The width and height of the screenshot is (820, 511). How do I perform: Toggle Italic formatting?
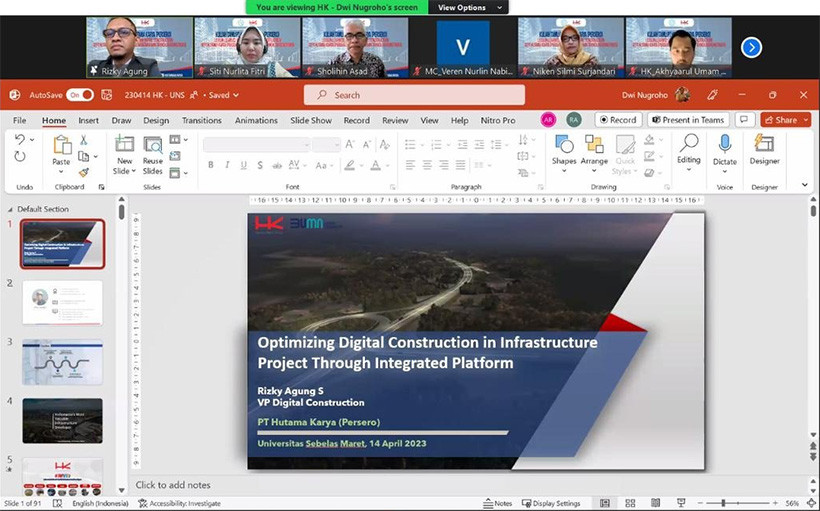(x=227, y=165)
